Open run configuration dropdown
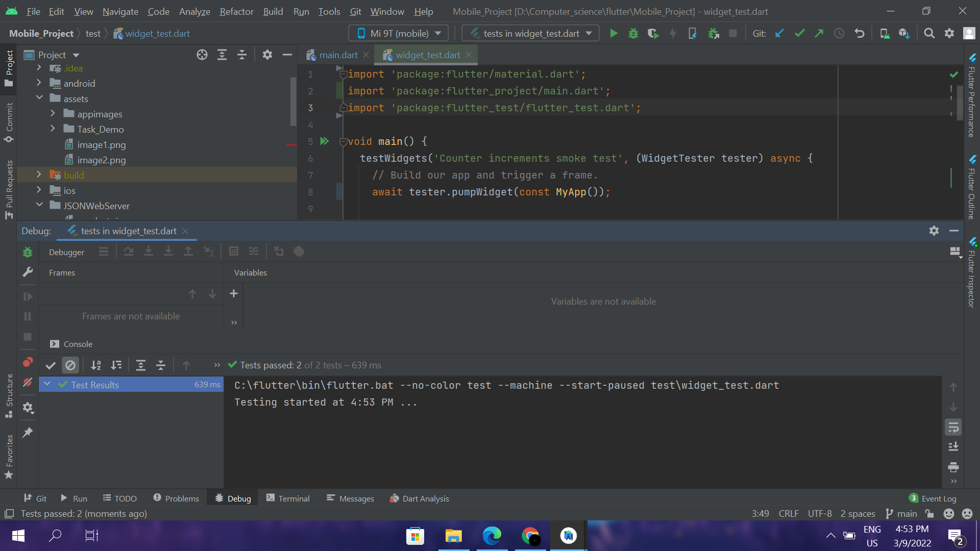The height and width of the screenshot is (551, 980). pyautogui.click(x=531, y=34)
